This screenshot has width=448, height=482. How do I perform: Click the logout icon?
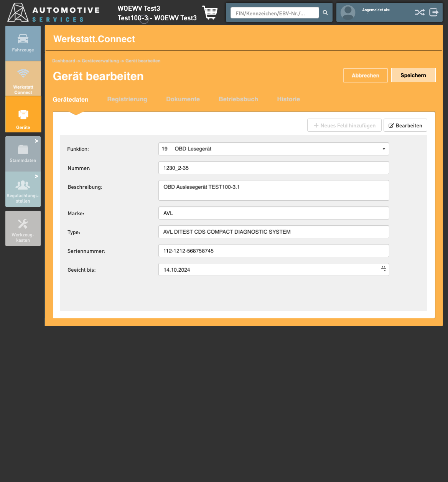point(434,12)
